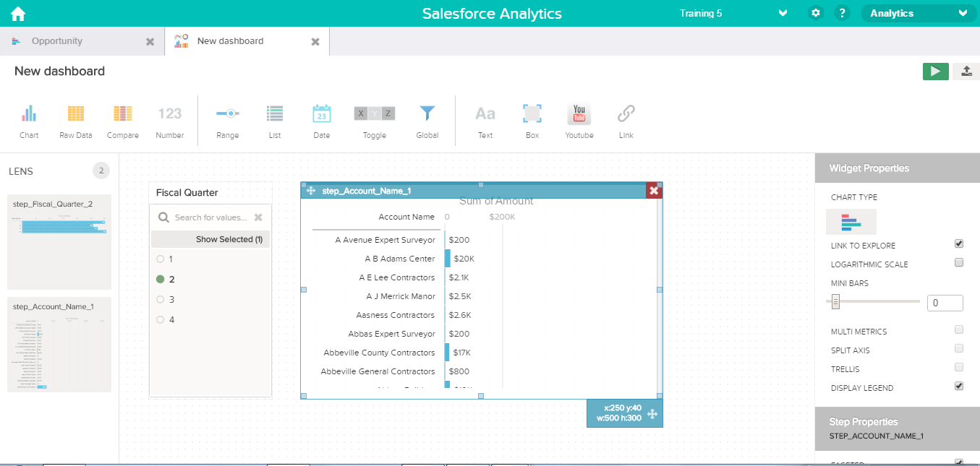Add a Number widget
The image size is (980, 466).
[x=170, y=121]
